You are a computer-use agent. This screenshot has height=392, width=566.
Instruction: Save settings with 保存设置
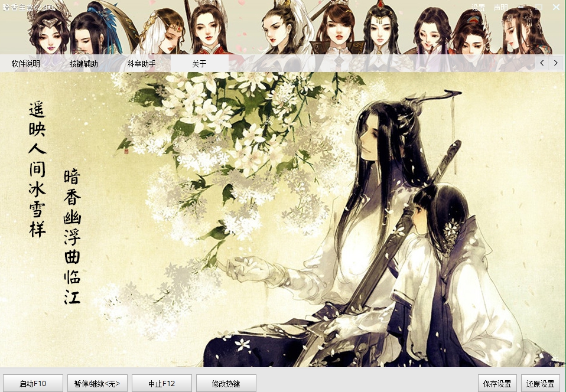pos(497,383)
